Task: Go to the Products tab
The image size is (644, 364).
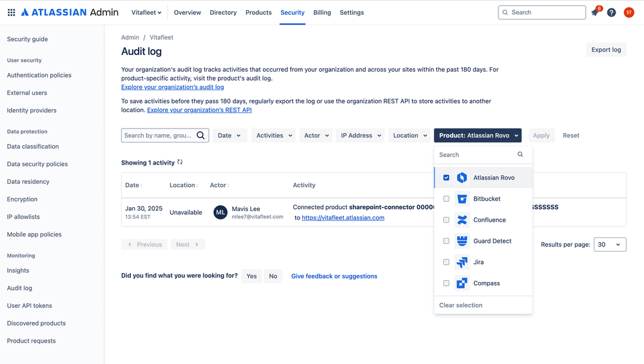Action: [x=259, y=12]
